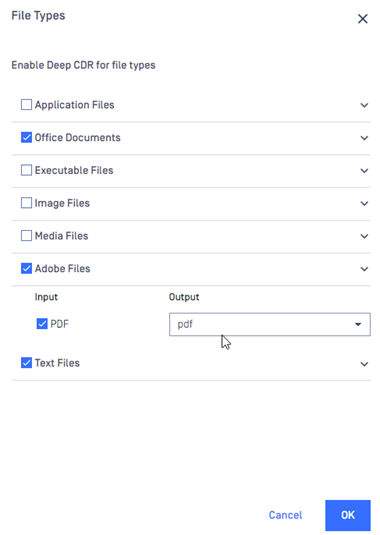Expand the Application Files section chevron
The width and height of the screenshot is (380, 535).
coord(364,105)
